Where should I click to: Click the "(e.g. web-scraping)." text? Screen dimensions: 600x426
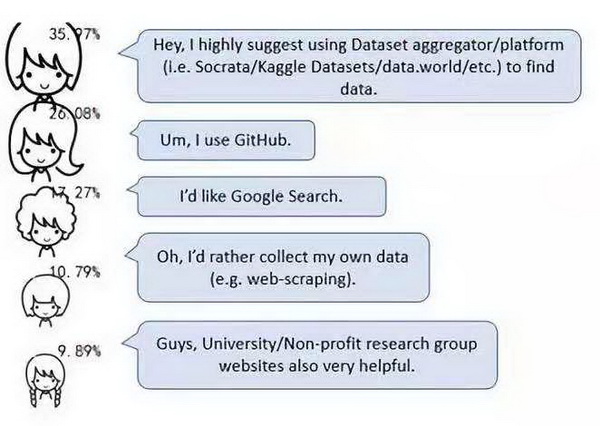coord(284,281)
